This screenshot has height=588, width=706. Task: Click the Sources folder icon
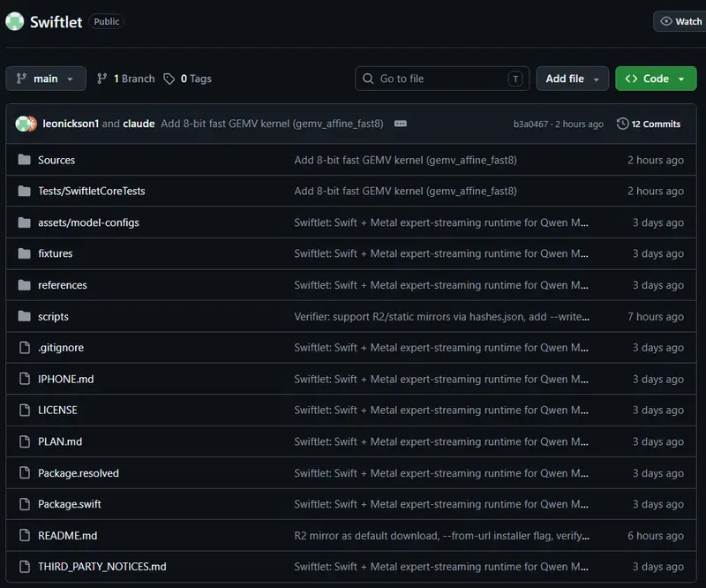[x=25, y=160]
